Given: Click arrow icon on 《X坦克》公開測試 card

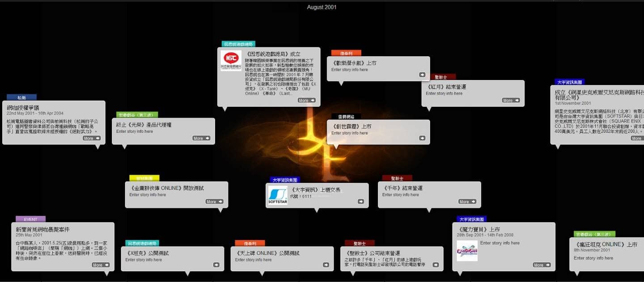Looking at the screenshot, I should [x=216, y=265].
